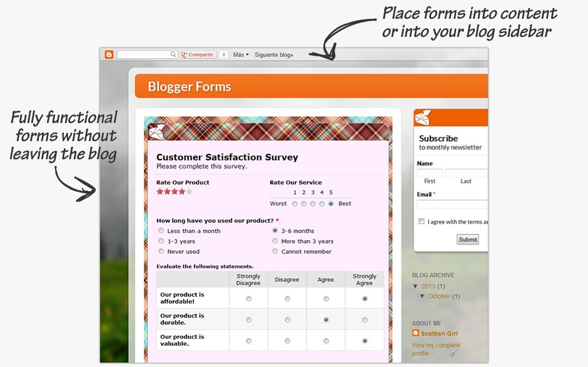This screenshot has height=367, width=588.
Task: Open the Blogger Forms blog title
Action: [x=190, y=87]
